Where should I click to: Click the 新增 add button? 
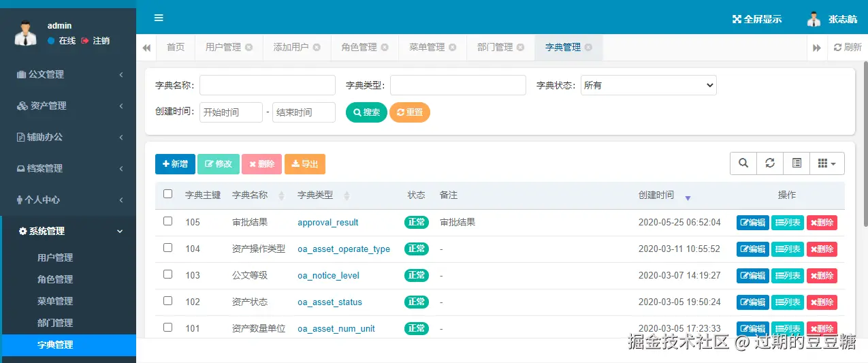[x=175, y=164]
